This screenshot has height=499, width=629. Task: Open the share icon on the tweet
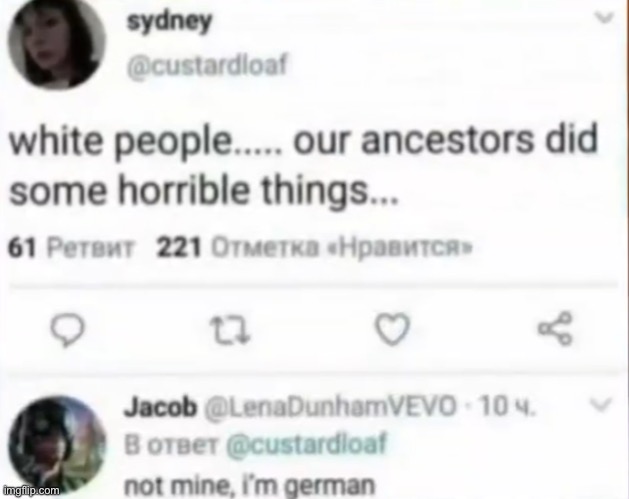556,329
